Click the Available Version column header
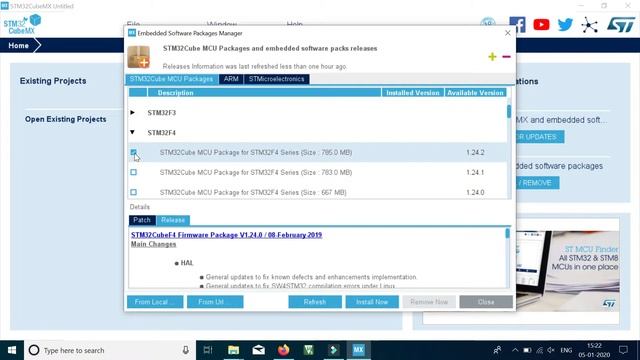This screenshot has height=360, width=640. pos(475,93)
